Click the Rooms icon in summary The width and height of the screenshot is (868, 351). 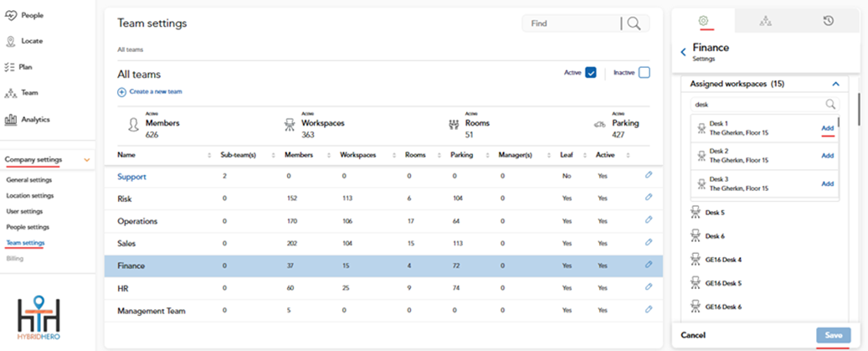[454, 125]
